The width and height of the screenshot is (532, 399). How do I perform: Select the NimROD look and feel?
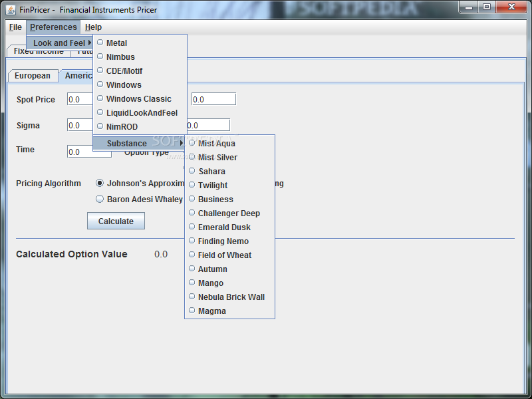coord(140,126)
